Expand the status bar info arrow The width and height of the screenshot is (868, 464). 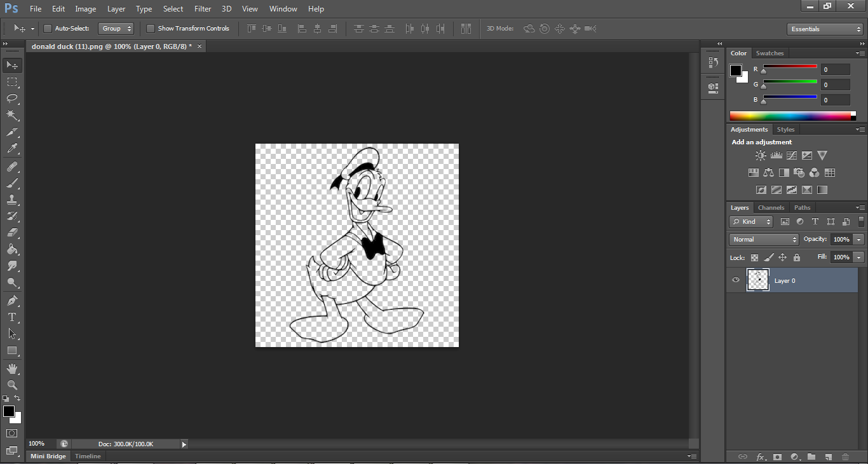[x=184, y=444]
